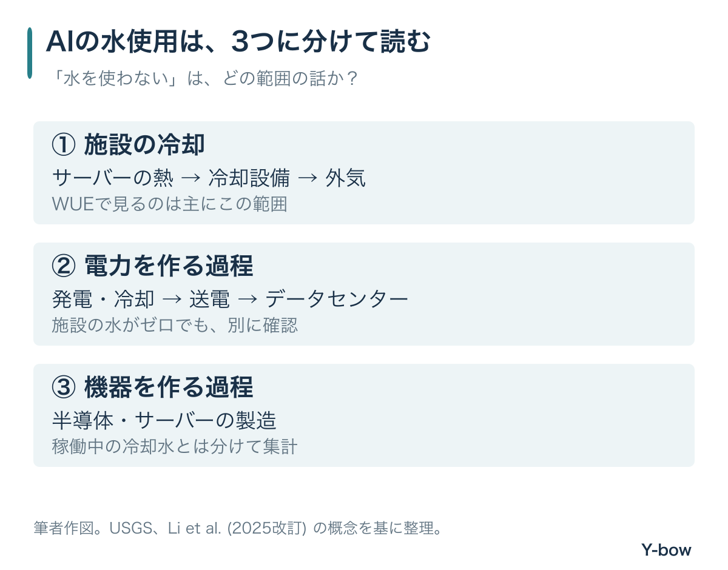Click the note 施設の水がゼロでも、別に確認

(x=175, y=326)
